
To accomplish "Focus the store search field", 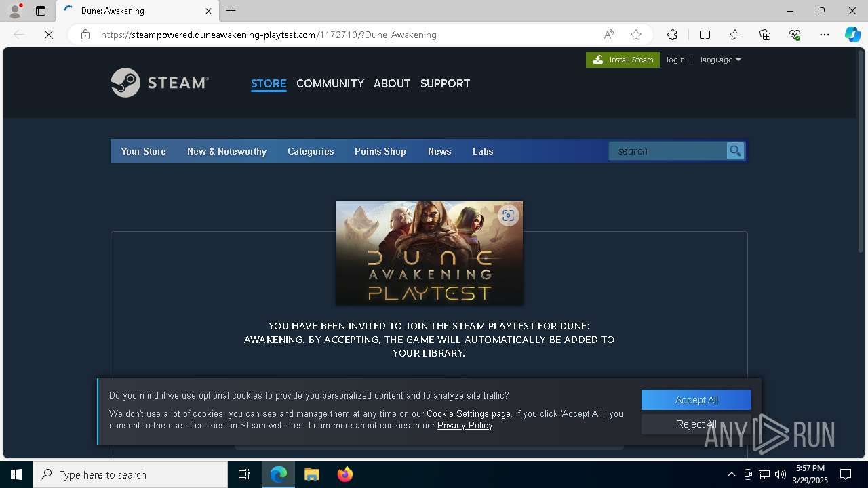I will [668, 151].
